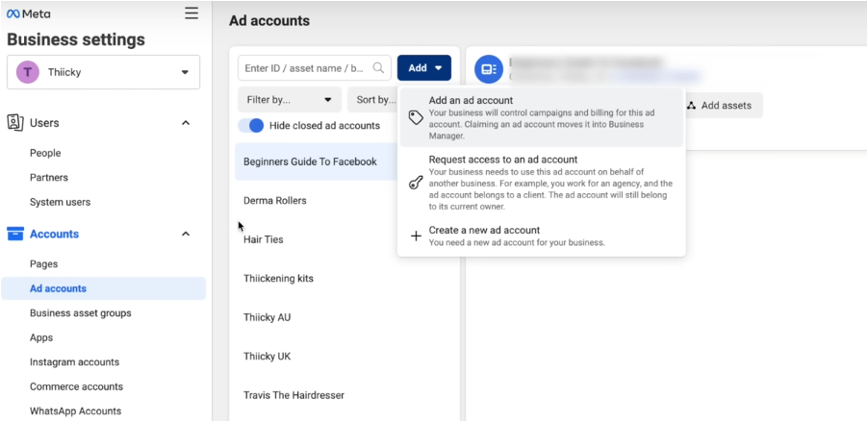
Task: Open the Sort by dropdown
Action: point(372,100)
